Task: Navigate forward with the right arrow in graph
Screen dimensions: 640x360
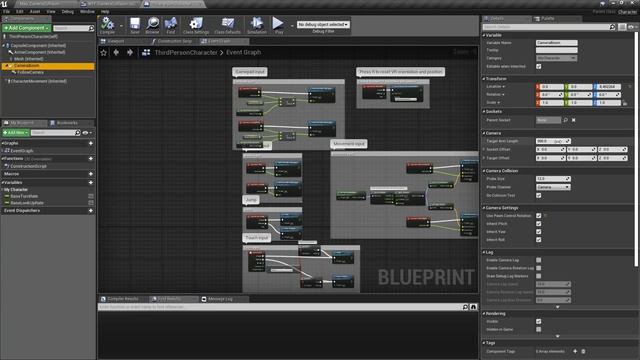Action: [130, 52]
